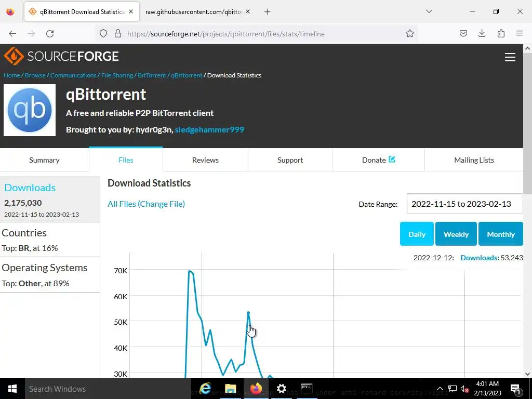Viewport: 532px width, 399px height.
Task: Close the qBittorrent Download Statistics tab
Action: [131, 11]
